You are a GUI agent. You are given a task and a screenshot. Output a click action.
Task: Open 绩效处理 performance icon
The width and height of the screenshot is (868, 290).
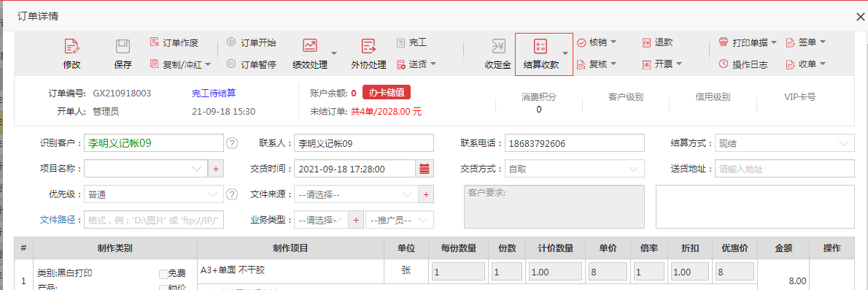point(309,46)
